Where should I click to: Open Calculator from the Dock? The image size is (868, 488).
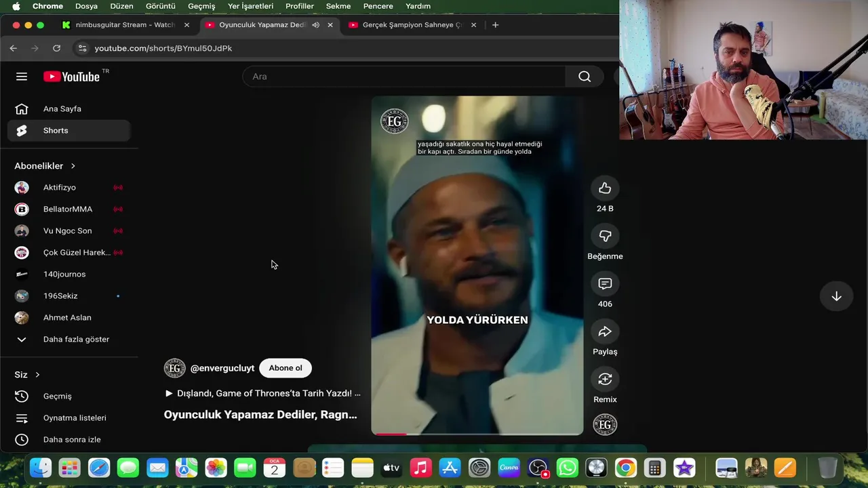click(654, 468)
